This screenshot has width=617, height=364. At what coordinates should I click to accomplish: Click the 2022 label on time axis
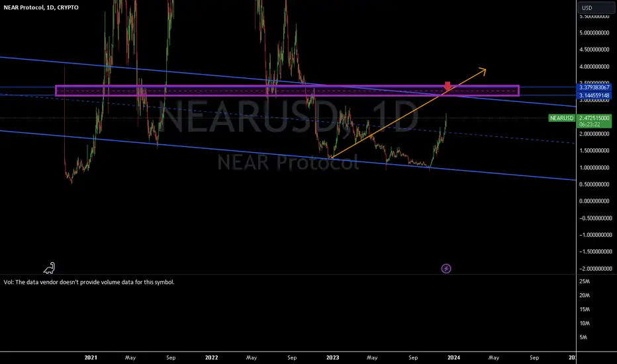pyautogui.click(x=212, y=357)
